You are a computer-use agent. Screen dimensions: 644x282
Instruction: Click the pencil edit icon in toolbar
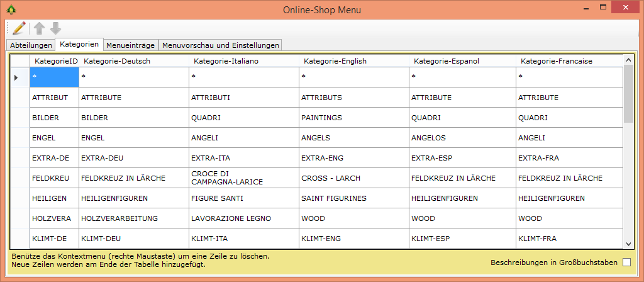coord(19,28)
